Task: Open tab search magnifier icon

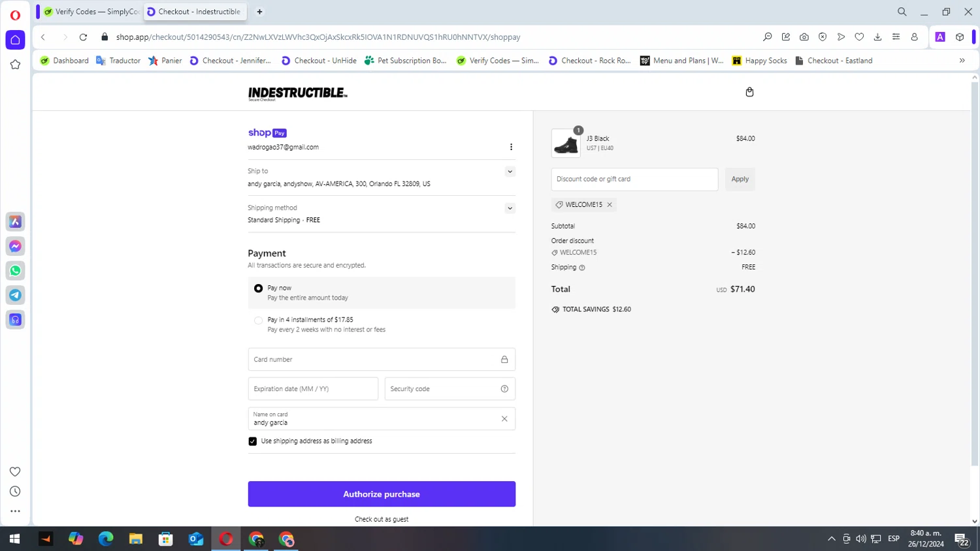Action: pyautogui.click(x=902, y=12)
